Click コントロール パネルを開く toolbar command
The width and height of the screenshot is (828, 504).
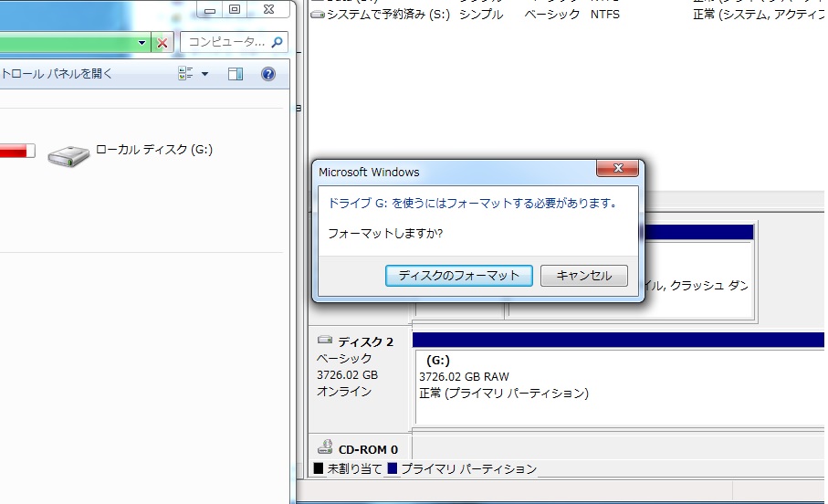(57, 73)
